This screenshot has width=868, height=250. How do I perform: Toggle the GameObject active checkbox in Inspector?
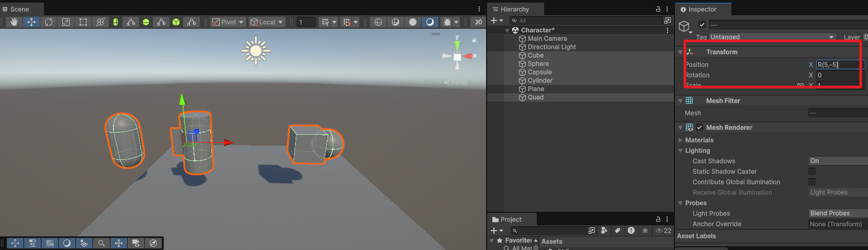click(x=702, y=25)
